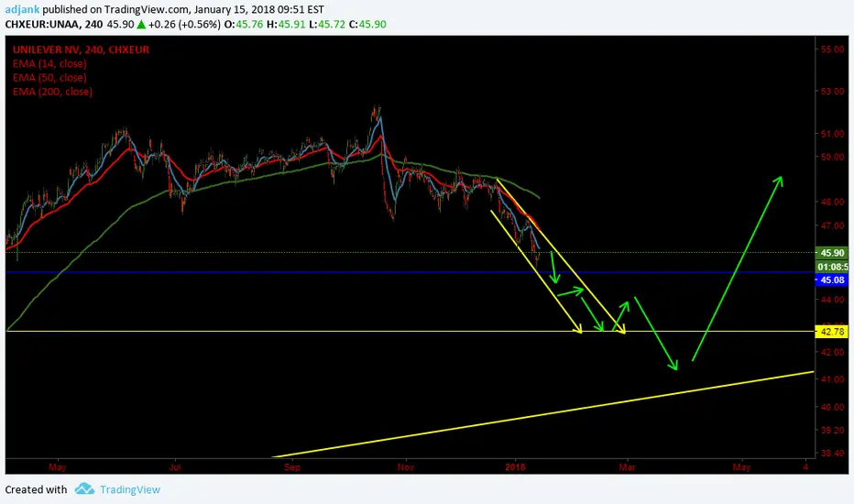Viewport: 854px width, 504px height.
Task: Click the low price value L:45.72
Action: coord(327,25)
